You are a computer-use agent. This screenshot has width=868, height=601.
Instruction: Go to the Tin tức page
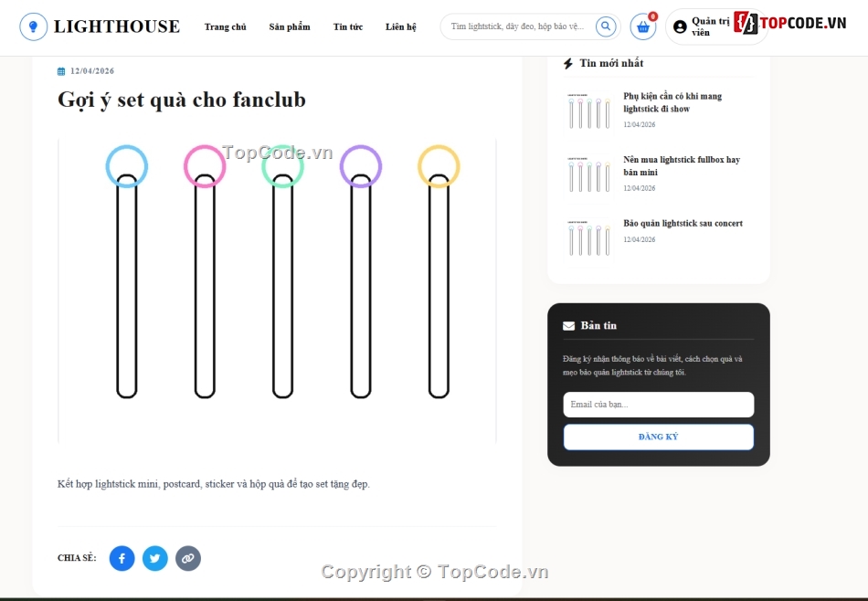click(x=347, y=26)
